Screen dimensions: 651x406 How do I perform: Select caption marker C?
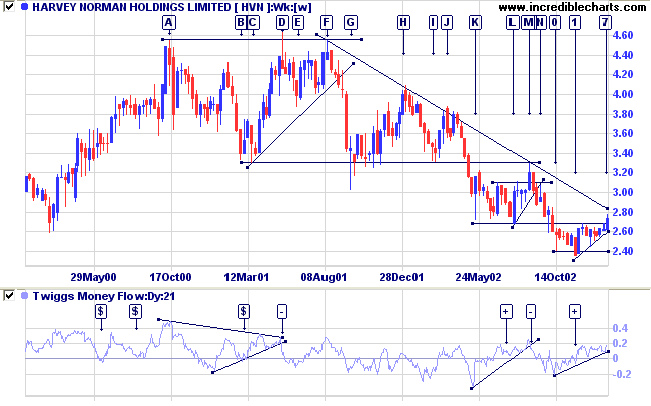coord(253,22)
